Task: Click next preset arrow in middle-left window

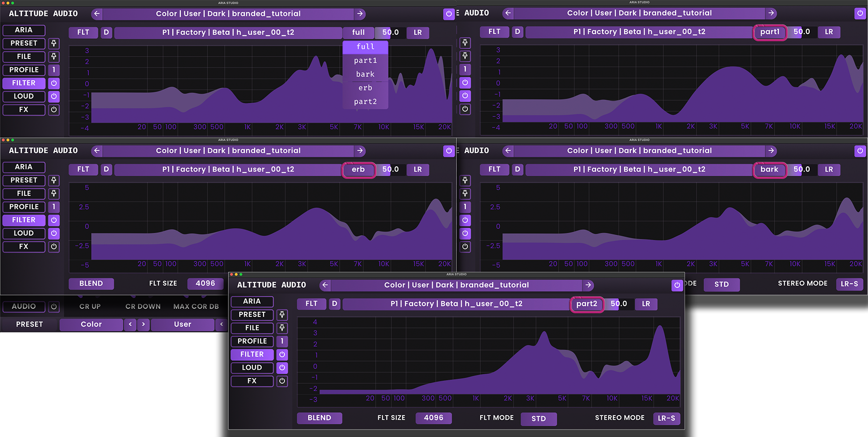Action: click(360, 150)
